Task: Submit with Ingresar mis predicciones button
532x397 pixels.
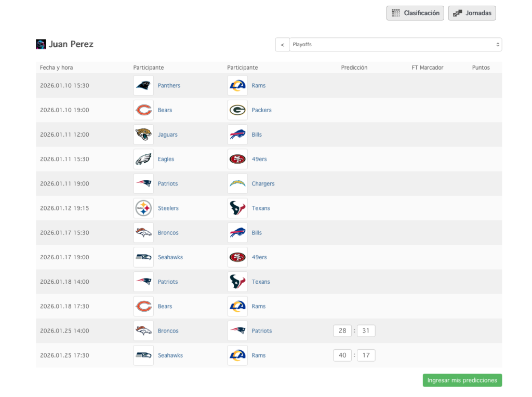Action: click(462, 380)
